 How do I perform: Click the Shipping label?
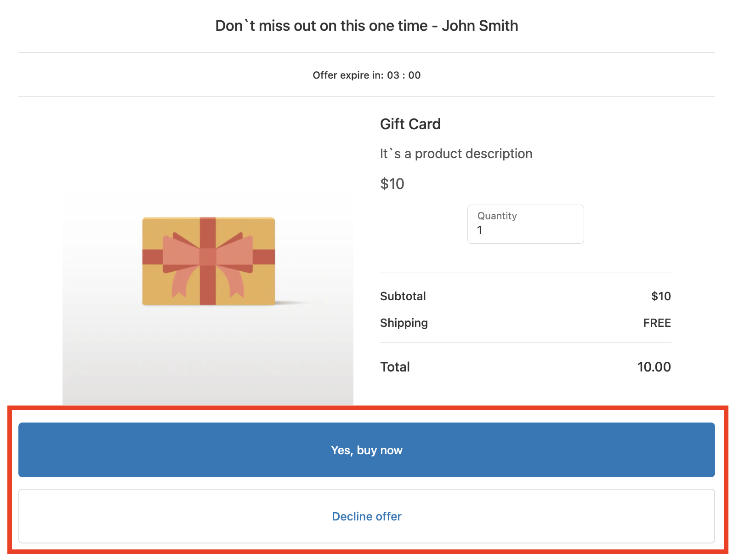tap(404, 323)
